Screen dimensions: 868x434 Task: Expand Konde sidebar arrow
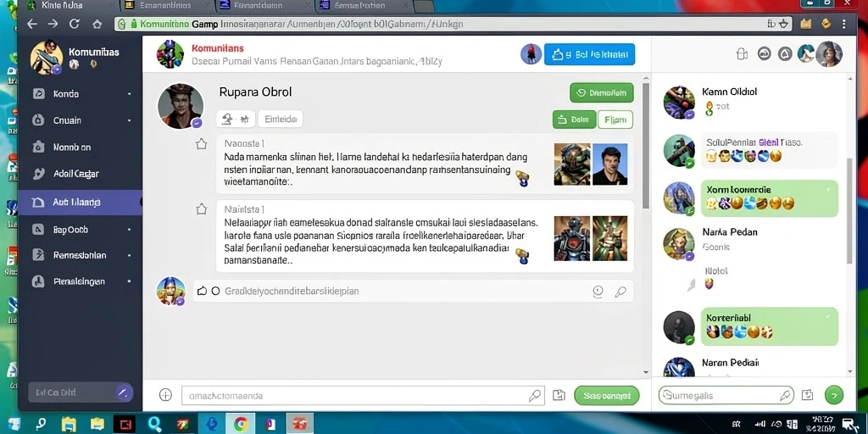point(129,94)
